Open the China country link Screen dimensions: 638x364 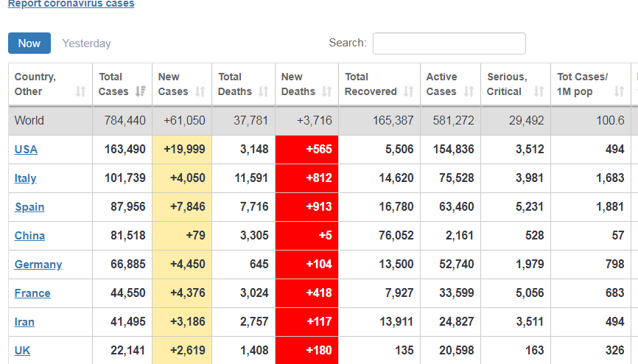tap(29, 236)
